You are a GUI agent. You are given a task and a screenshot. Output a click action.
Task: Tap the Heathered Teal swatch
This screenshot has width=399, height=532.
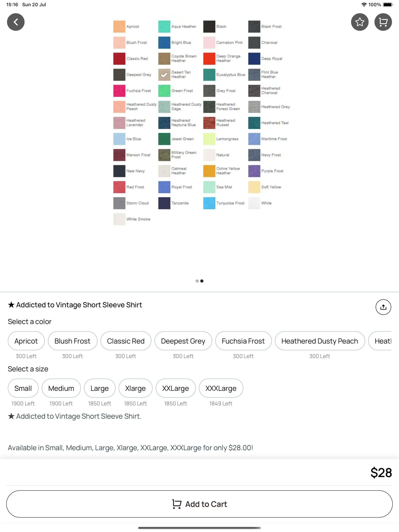[254, 123]
